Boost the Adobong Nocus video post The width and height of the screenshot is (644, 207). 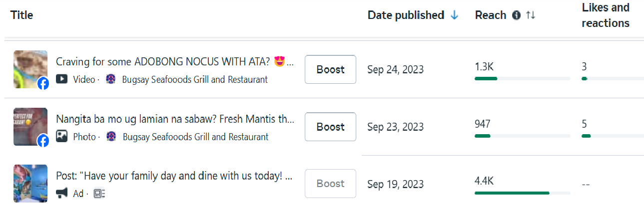[x=330, y=69]
